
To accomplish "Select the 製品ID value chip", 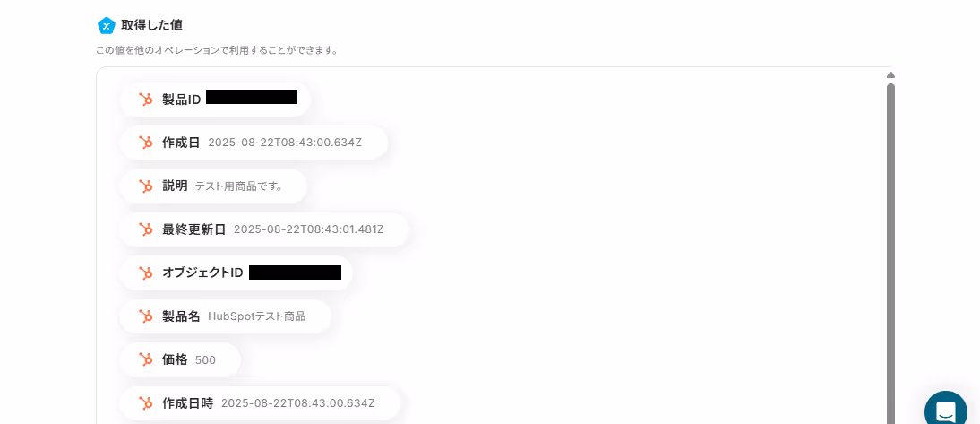I will [215, 100].
